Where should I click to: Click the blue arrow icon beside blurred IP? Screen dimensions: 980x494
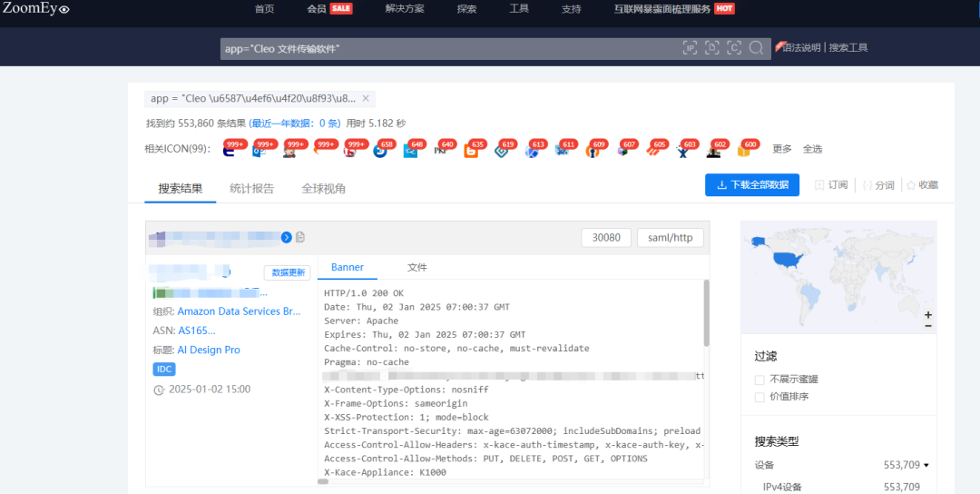[287, 237]
